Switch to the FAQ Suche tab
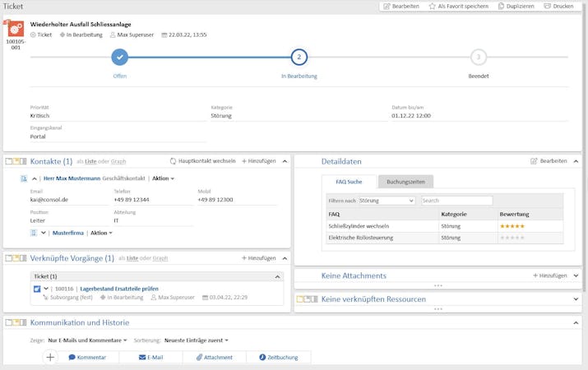Screen dimensions: 588x370 [349, 182]
